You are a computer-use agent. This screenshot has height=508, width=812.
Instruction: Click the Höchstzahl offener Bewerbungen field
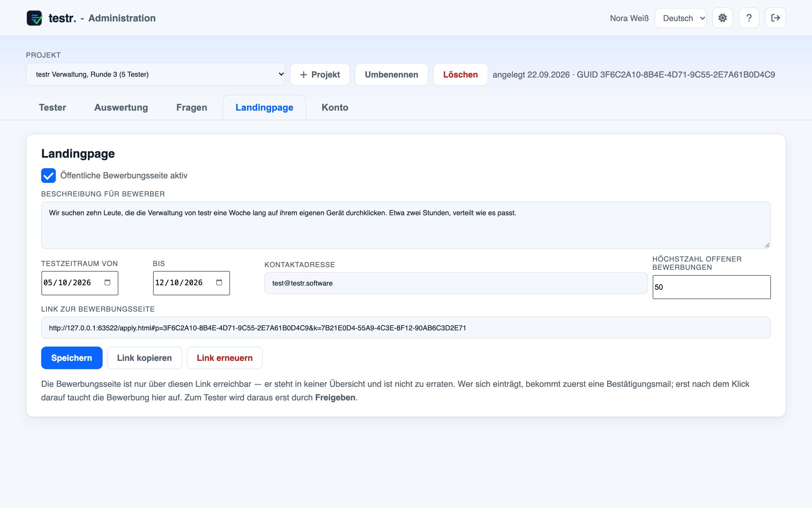coord(712,287)
